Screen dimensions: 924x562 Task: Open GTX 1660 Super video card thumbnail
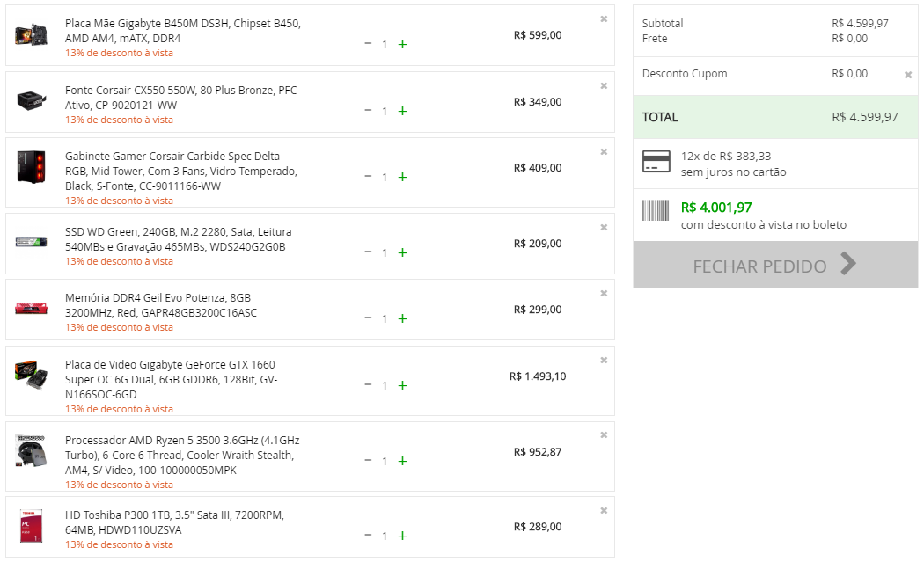tap(31, 375)
